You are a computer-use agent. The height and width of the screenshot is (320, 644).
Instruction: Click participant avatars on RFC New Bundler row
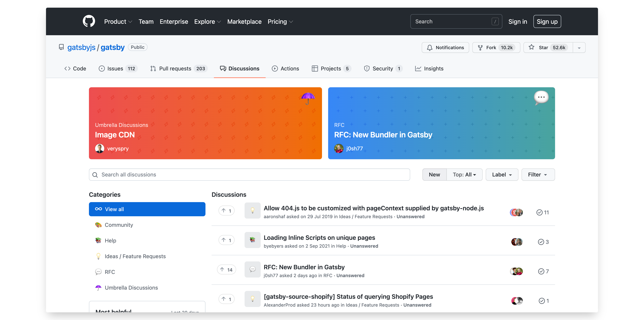(516, 271)
